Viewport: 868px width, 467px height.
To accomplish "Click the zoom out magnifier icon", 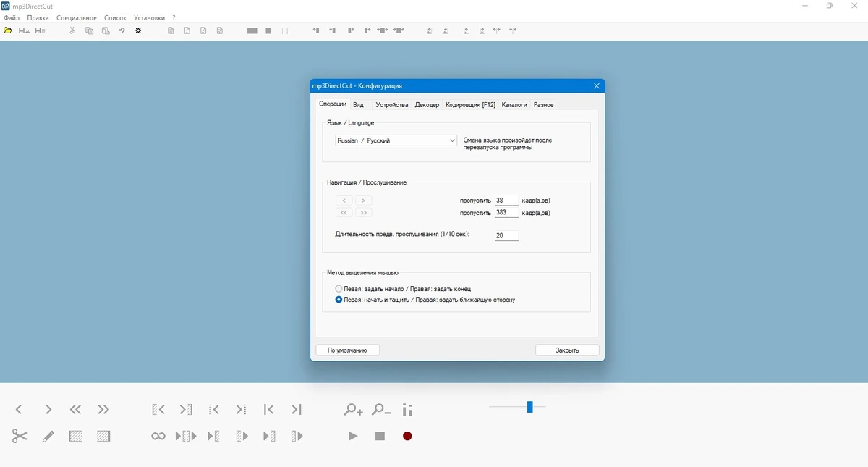I will [380, 409].
